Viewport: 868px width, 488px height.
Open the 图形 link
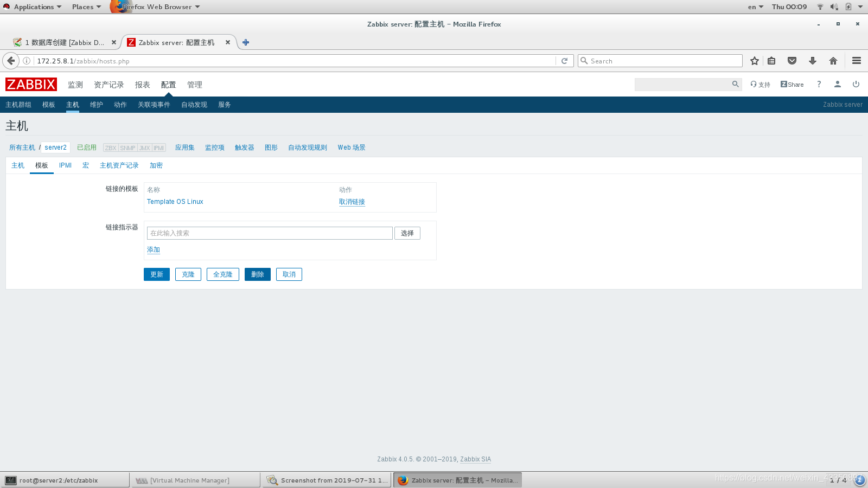point(271,147)
